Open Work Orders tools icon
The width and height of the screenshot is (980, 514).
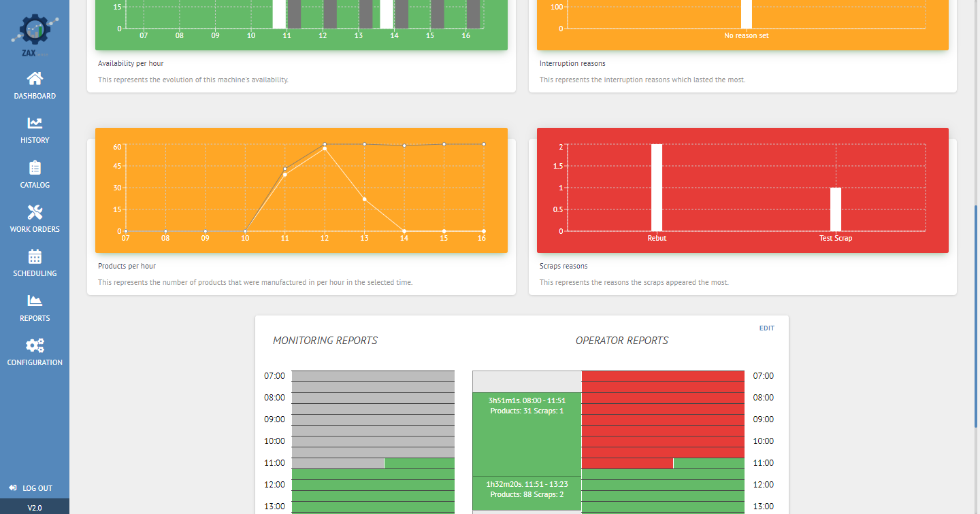[x=35, y=211]
